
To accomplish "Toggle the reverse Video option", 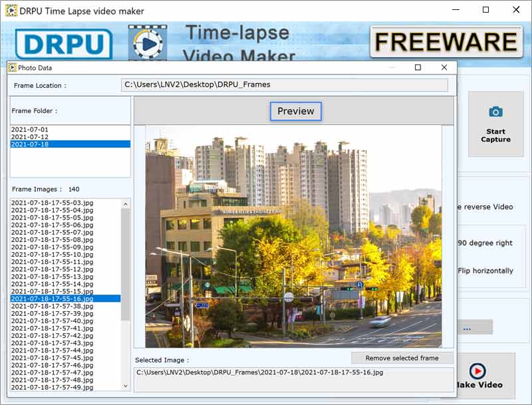I will 487,207.
